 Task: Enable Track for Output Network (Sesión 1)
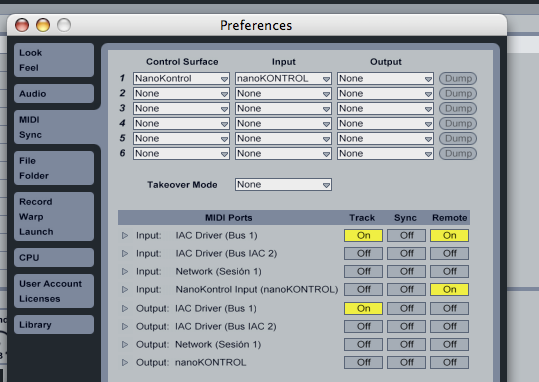(x=363, y=344)
